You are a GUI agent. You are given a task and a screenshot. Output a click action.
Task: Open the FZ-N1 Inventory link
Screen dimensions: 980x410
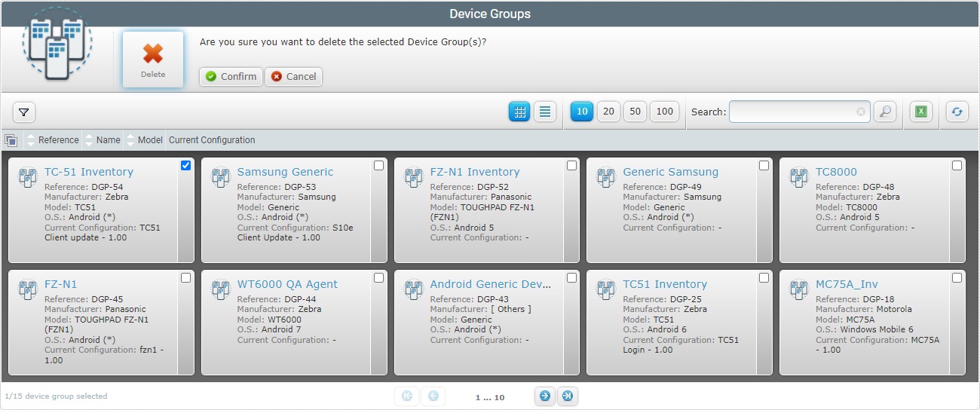(x=475, y=172)
